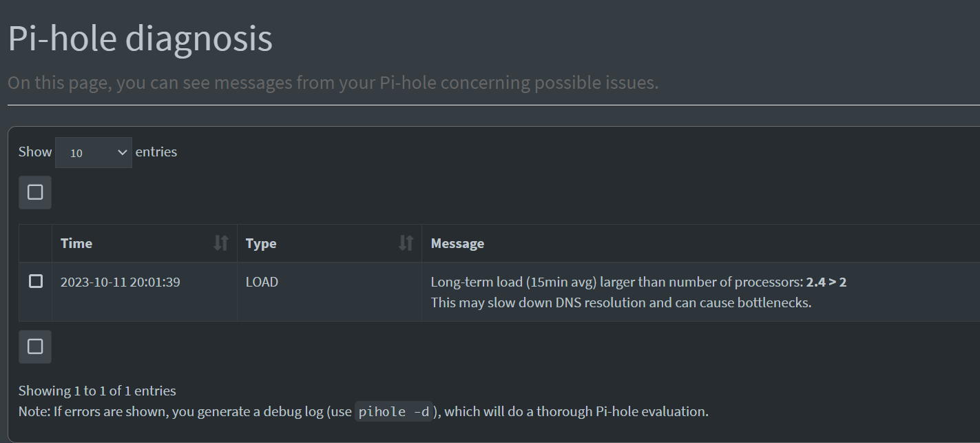Image resolution: width=980 pixels, height=443 pixels.
Task: Click the Time column header
Action: tap(76, 243)
